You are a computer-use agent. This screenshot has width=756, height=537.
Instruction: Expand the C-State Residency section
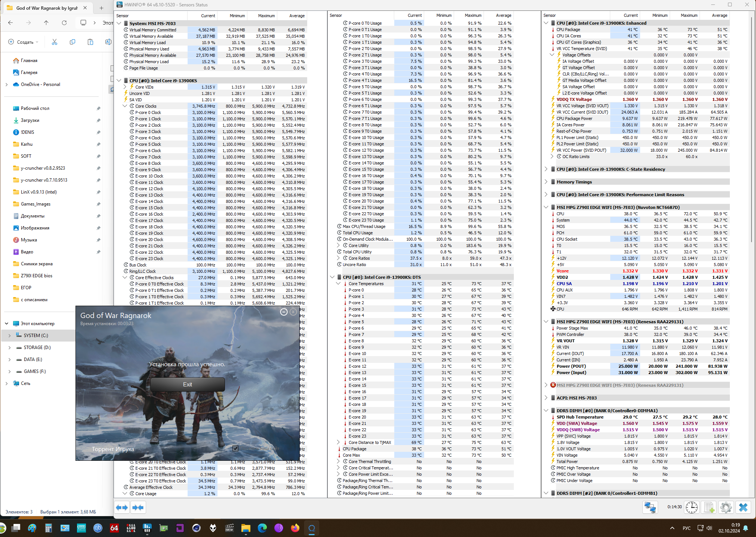546,169
